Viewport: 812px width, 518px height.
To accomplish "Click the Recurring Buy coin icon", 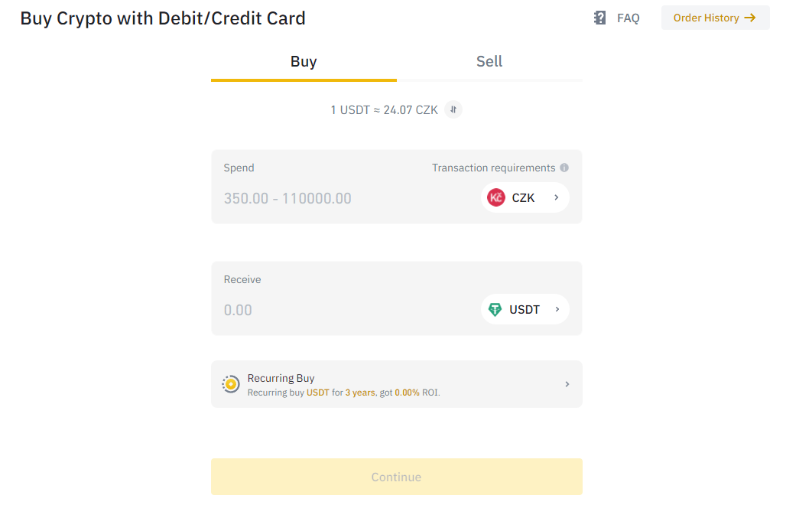I will click(x=230, y=384).
